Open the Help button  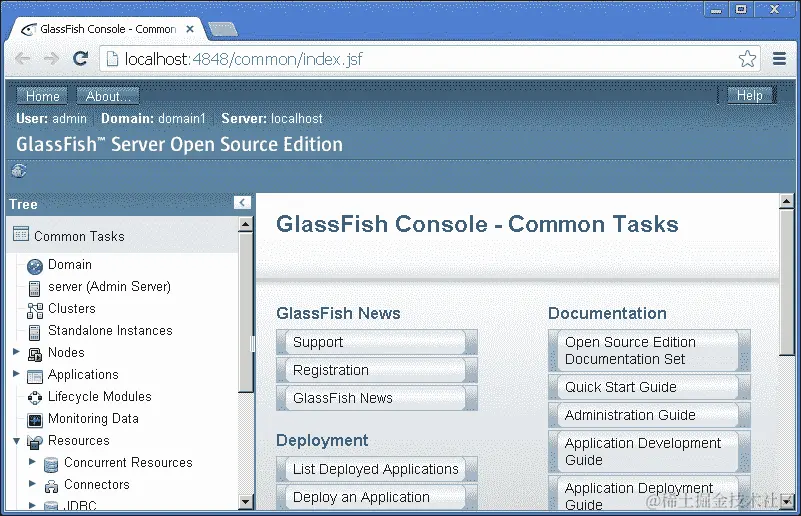[749, 95]
